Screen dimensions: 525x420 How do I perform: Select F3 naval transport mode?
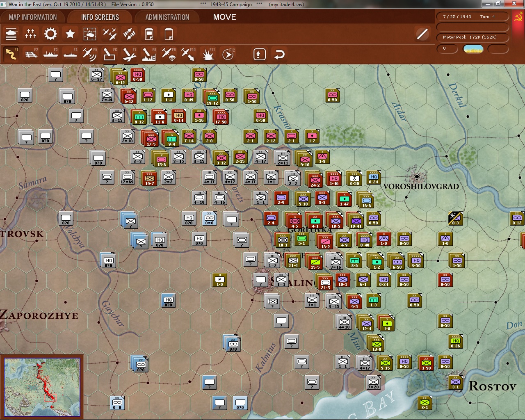click(50, 54)
